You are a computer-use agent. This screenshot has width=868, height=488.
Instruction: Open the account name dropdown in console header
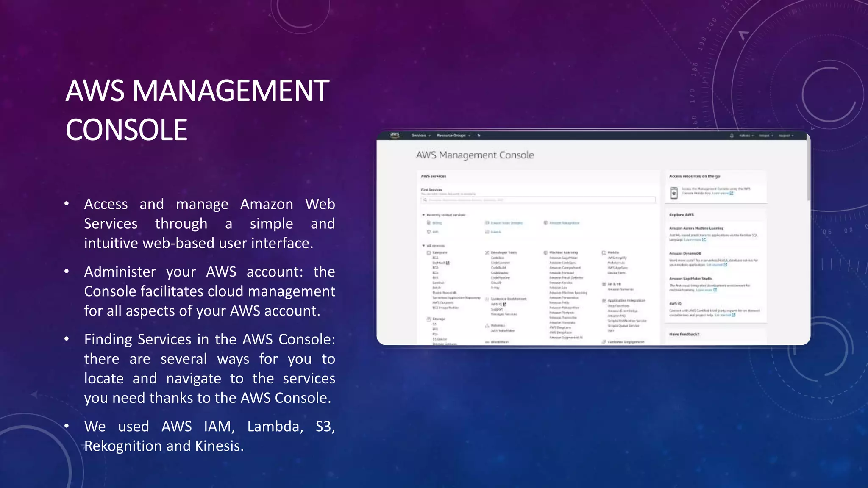(x=746, y=136)
